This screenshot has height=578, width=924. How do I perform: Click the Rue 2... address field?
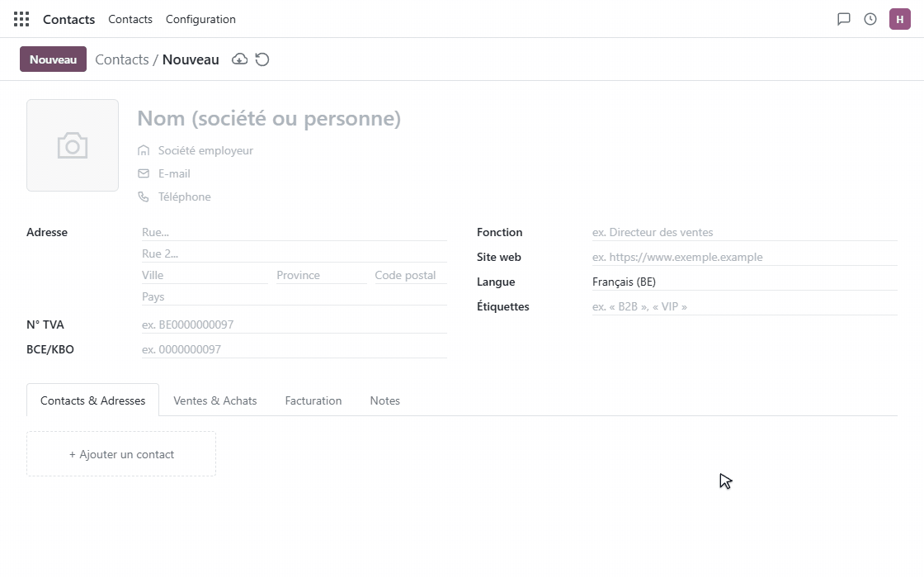pos(294,253)
